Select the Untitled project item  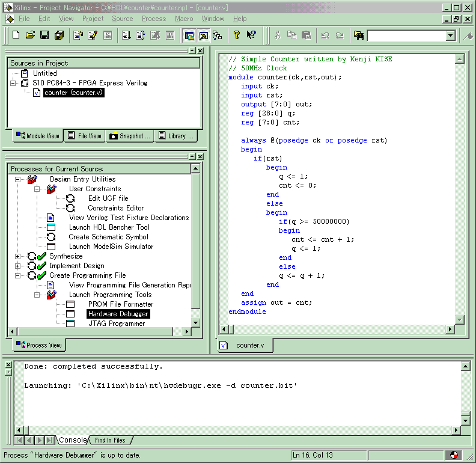(45, 73)
